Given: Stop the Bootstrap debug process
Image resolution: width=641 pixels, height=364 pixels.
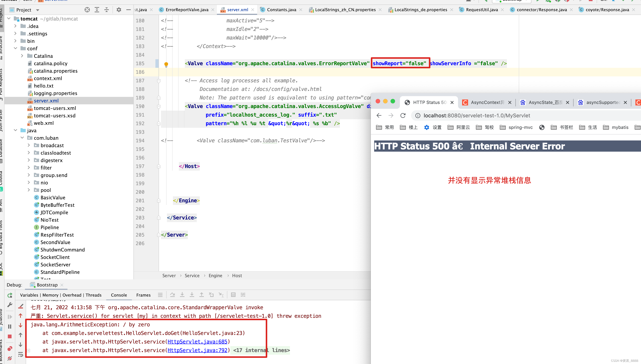Looking at the screenshot, I should (x=10, y=336).
